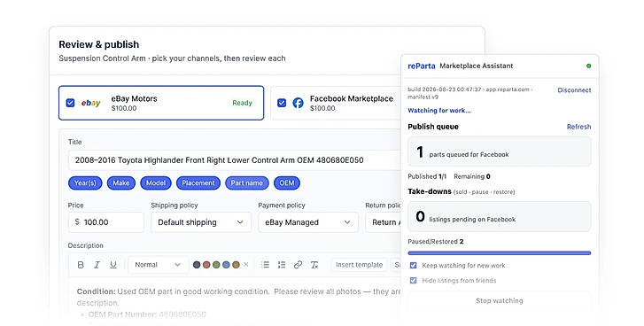Screen dimensions: 644x326
Task: Toggle bold formatting in description toolbar
Action: [81, 265]
